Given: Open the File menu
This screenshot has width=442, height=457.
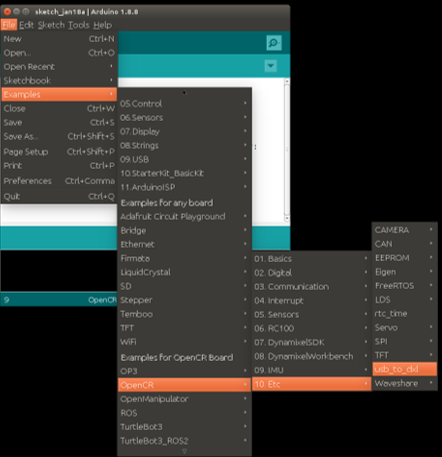Looking at the screenshot, I should coord(9,25).
